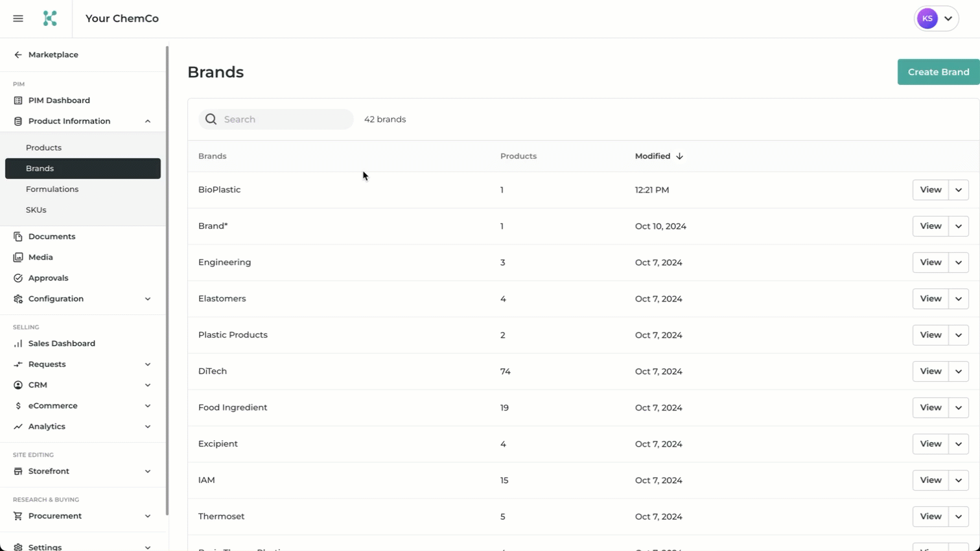Viewport: 980px width, 551px height.
Task: Click the Sales Dashboard chart icon
Action: (x=18, y=344)
